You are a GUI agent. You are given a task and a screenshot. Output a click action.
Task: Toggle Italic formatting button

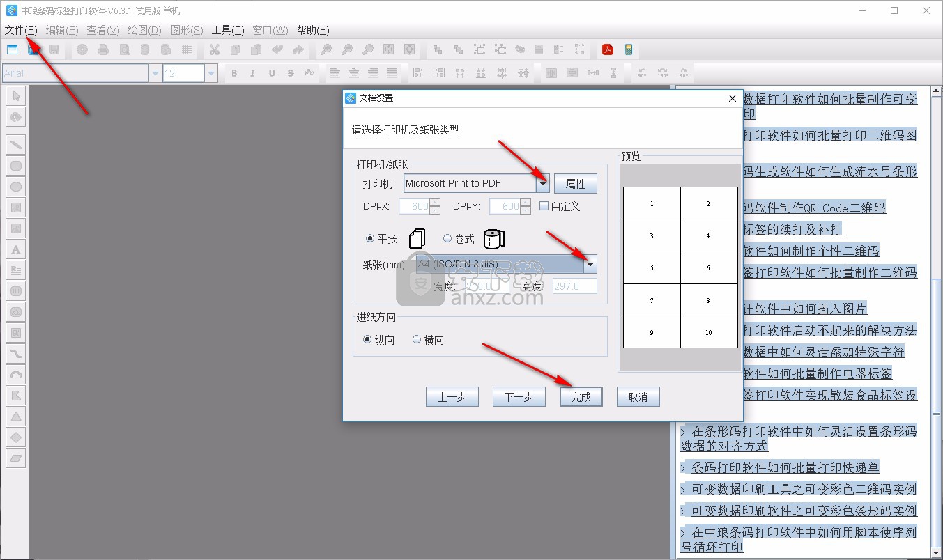point(252,73)
